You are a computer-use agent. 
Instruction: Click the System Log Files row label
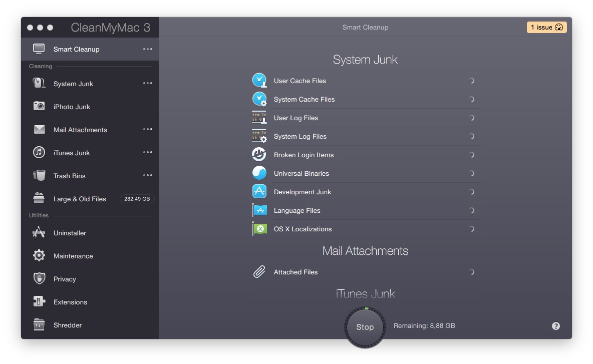tap(300, 137)
